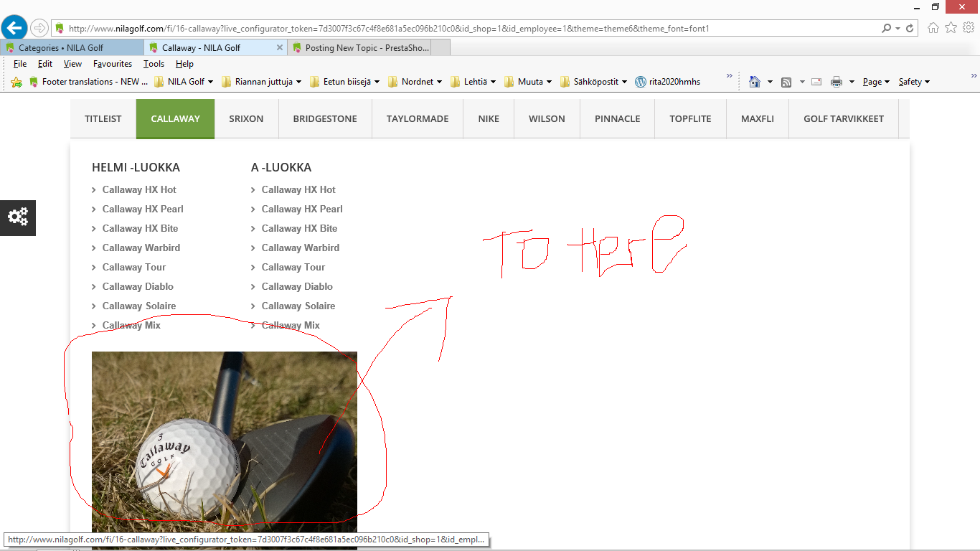Click the Print icon in command bar
Image resolution: width=980 pixels, height=551 pixels.
[837, 82]
